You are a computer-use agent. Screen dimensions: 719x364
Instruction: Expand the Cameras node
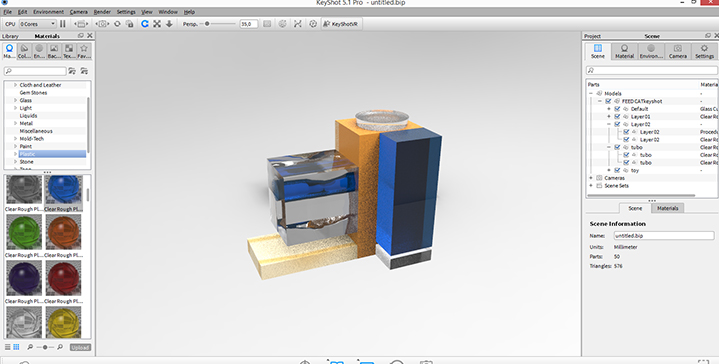coord(591,178)
